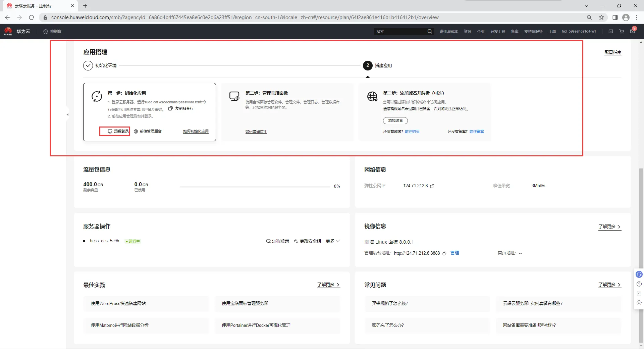
Task: Click the 第二步 管理宝塔面板 monitor icon
Action: click(x=234, y=96)
